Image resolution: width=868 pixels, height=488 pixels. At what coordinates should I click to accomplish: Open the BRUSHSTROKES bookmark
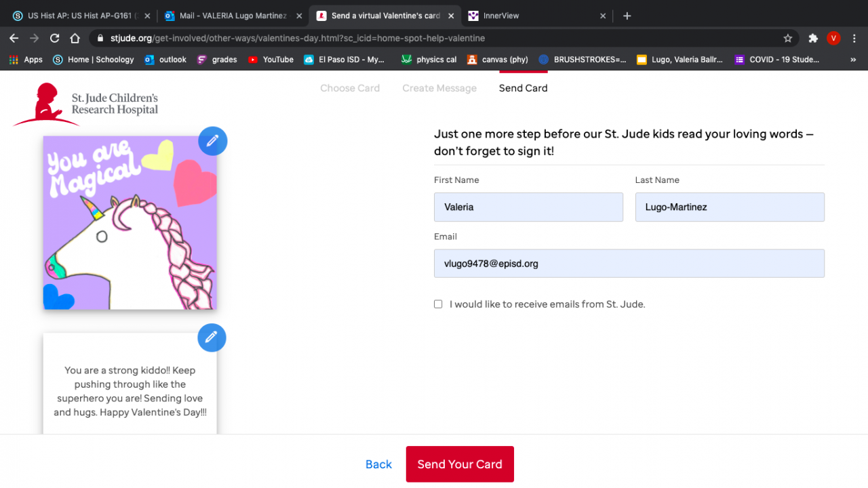click(583, 60)
